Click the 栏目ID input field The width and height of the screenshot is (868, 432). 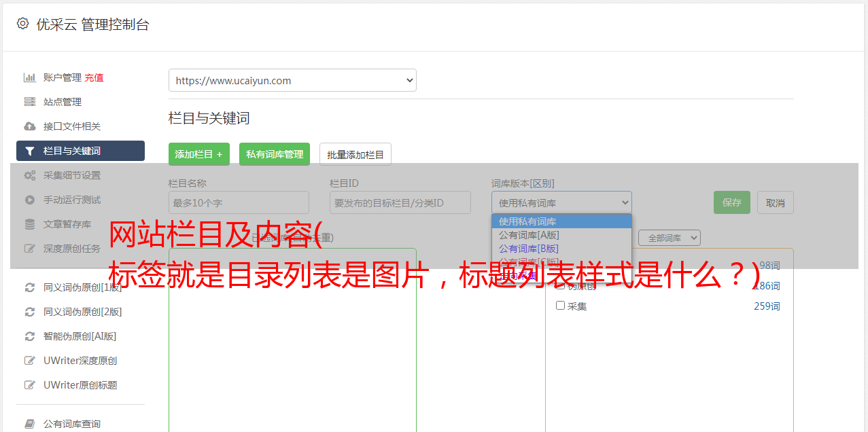[400, 202]
